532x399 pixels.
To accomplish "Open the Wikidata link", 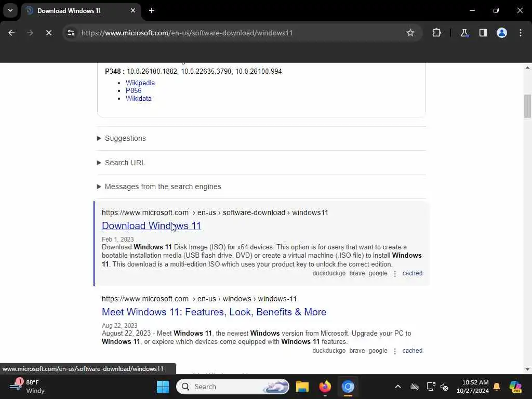I will (138, 98).
